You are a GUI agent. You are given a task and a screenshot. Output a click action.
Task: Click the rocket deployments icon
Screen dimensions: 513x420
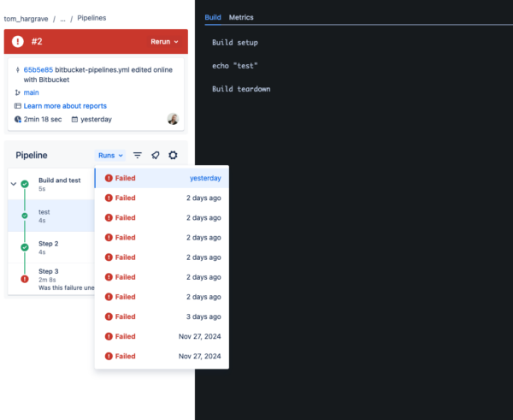pos(156,156)
